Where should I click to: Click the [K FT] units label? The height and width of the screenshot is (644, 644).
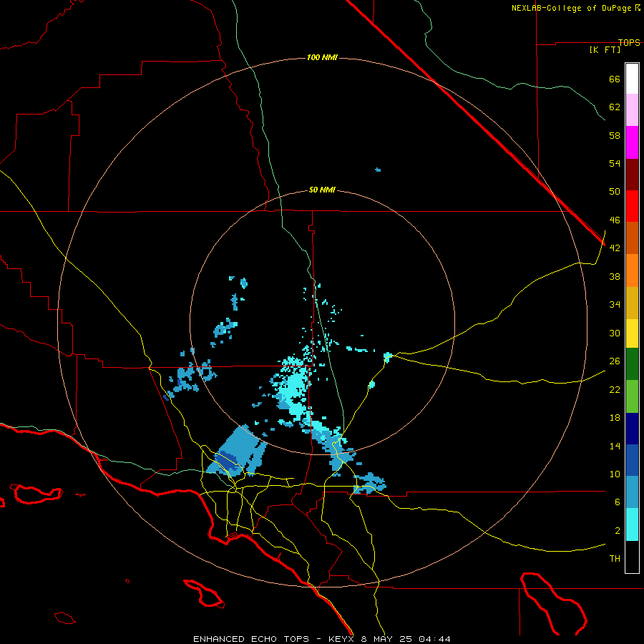coord(605,49)
